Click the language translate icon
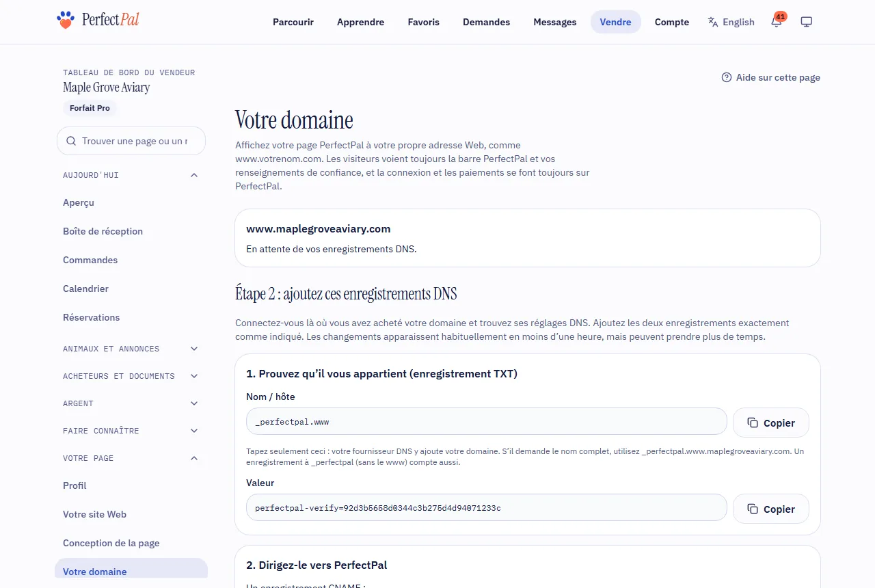 pos(713,22)
